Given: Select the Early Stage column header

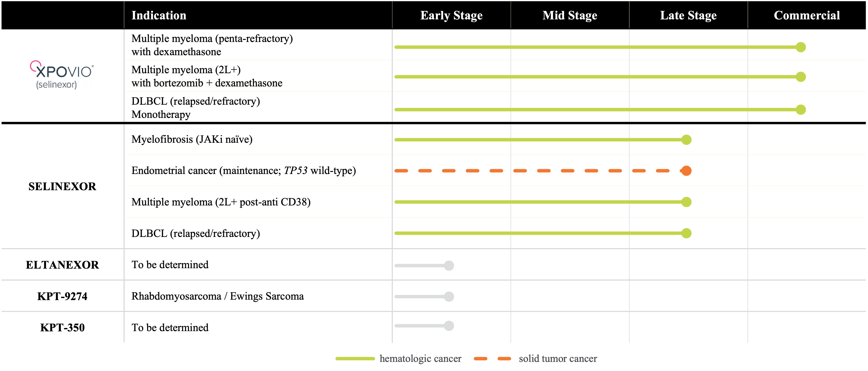Looking at the screenshot, I should click(x=451, y=16).
